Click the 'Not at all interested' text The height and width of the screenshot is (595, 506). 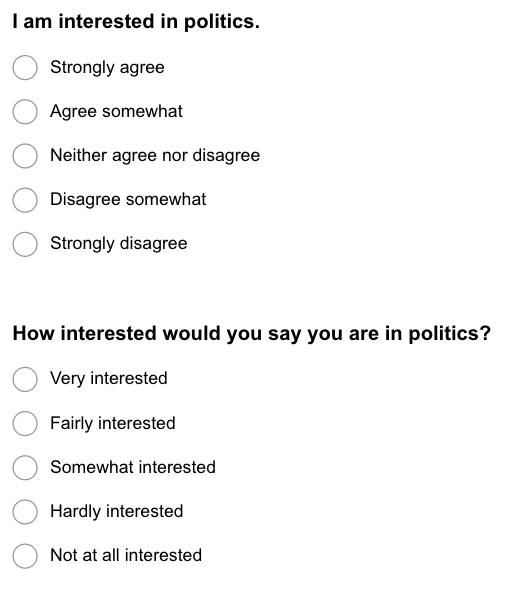click(126, 555)
